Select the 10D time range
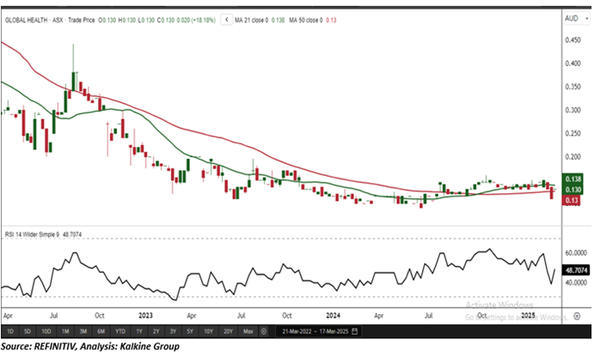The width and height of the screenshot is (600, 364). [x=46, y=331]
